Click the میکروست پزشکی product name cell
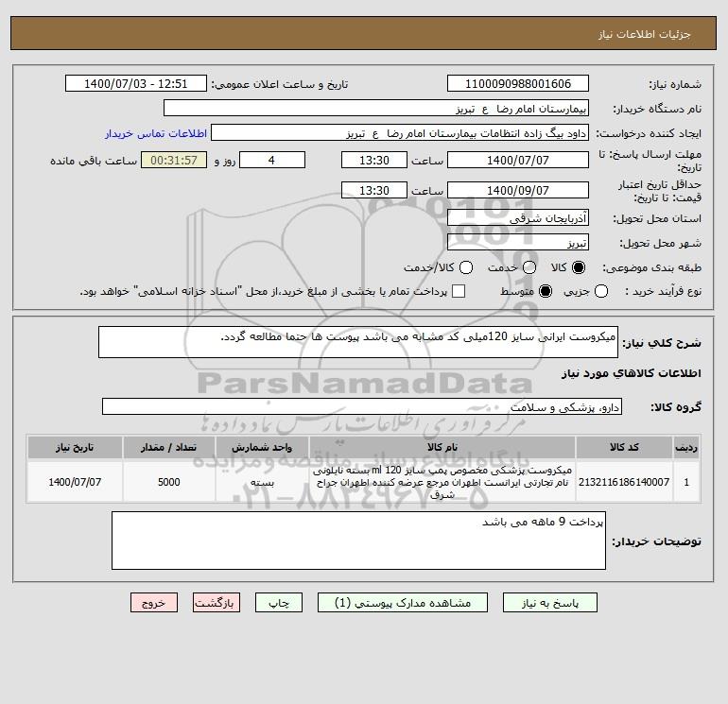 point(442,482)
